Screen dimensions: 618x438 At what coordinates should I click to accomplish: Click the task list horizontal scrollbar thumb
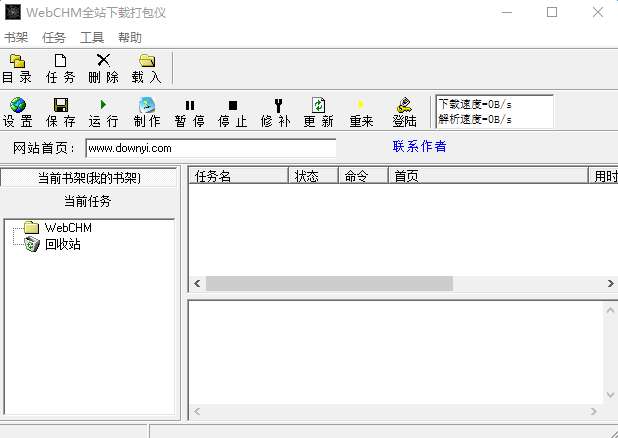329,283
